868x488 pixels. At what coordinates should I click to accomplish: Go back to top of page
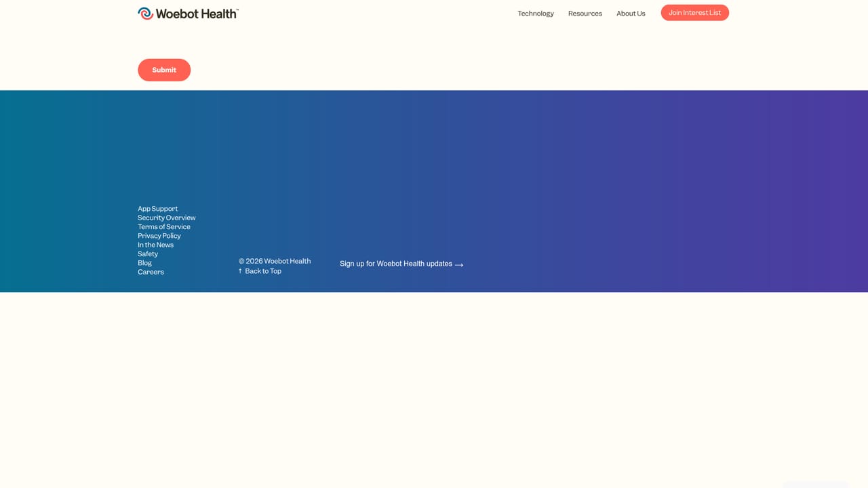260,271
